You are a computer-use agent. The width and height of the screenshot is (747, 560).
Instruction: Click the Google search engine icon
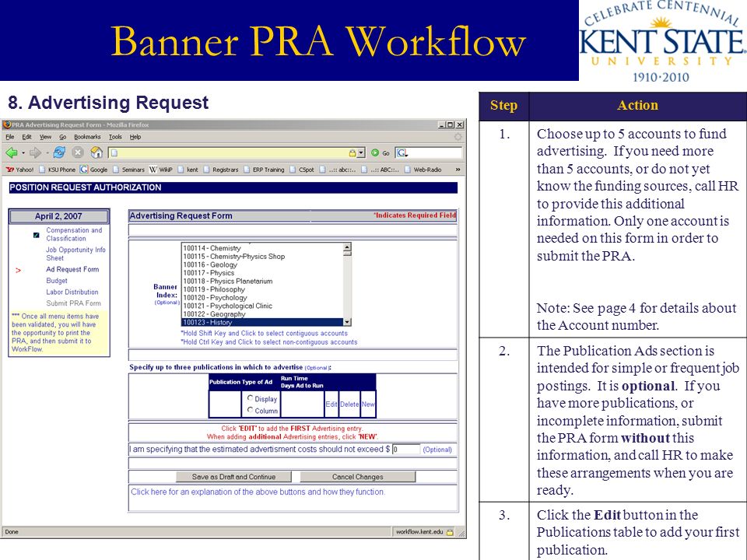(x=402, y=153)
